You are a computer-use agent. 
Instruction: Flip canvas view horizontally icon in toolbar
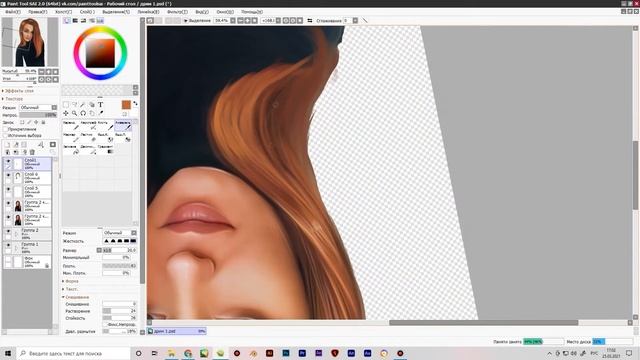310,20
